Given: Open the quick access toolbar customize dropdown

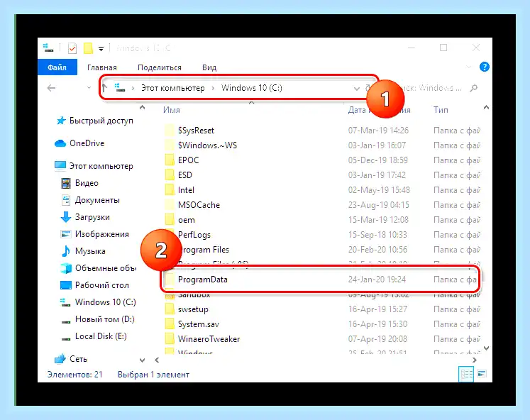Looking at the screenshot, I should (x=101, y=49).
